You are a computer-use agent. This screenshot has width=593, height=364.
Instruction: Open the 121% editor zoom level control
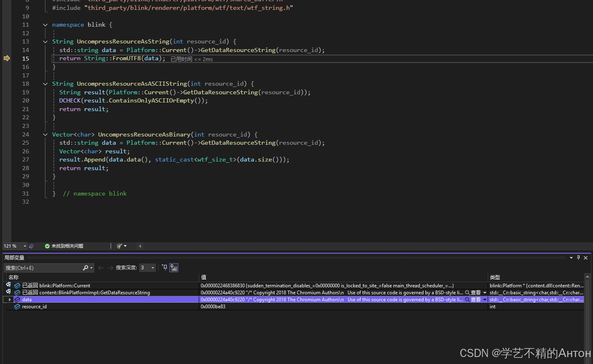tap(14, 246)
